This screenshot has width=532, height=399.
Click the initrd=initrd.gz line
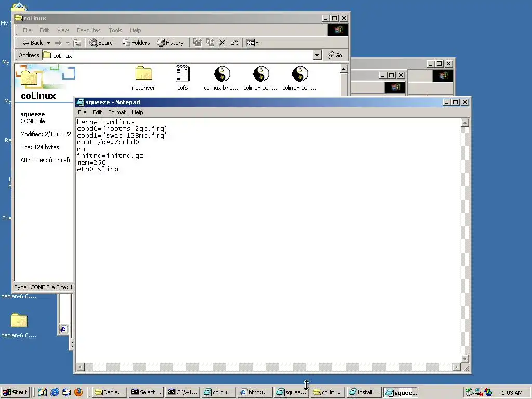coord(110,156)
